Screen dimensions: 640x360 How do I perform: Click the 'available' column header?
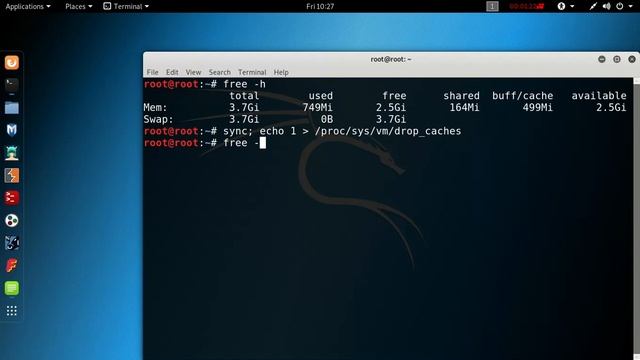(599, 96)
